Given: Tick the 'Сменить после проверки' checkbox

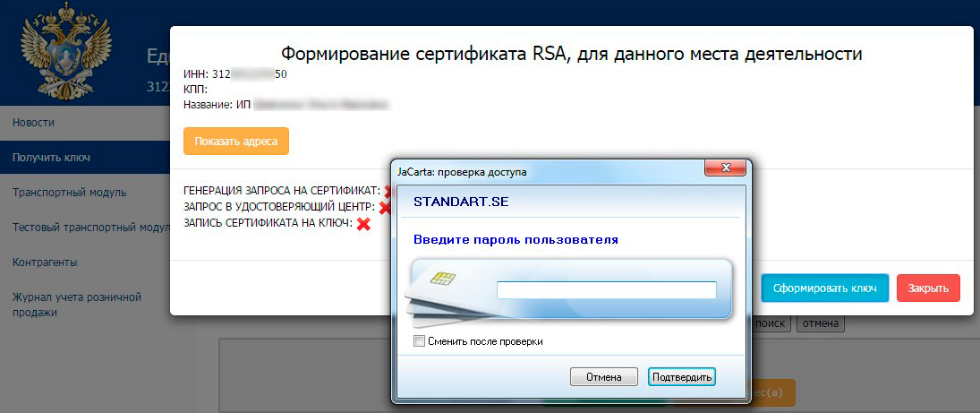Looking at the screenshot, I should (419, 341).
